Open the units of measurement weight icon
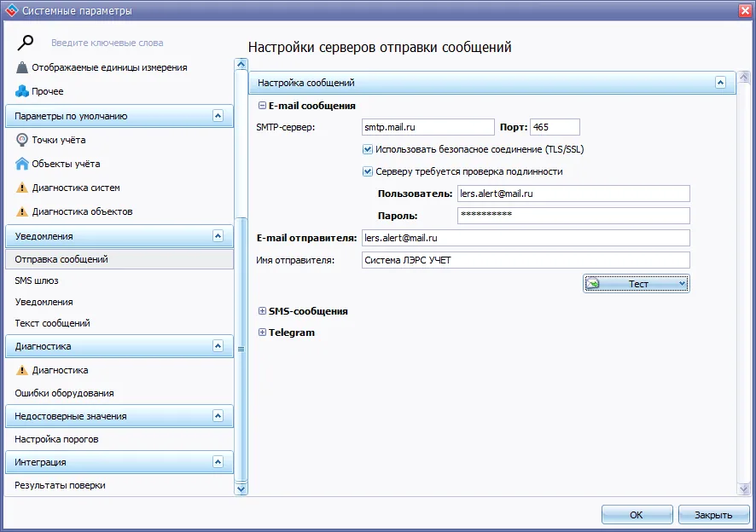Image resolution: width=756 pixels, height=532 pixels. [22, 67]
